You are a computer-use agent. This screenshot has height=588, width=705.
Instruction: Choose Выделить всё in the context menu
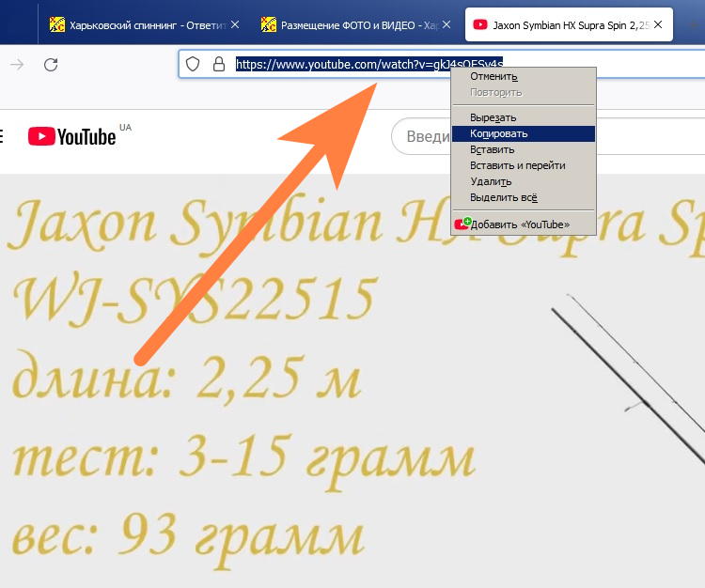pos(524,197)
